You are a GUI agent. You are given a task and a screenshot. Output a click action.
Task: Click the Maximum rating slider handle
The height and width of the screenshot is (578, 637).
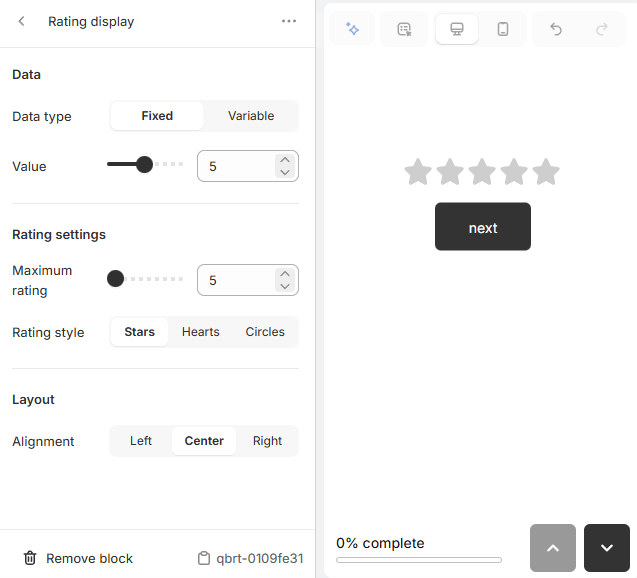(115, 279)
